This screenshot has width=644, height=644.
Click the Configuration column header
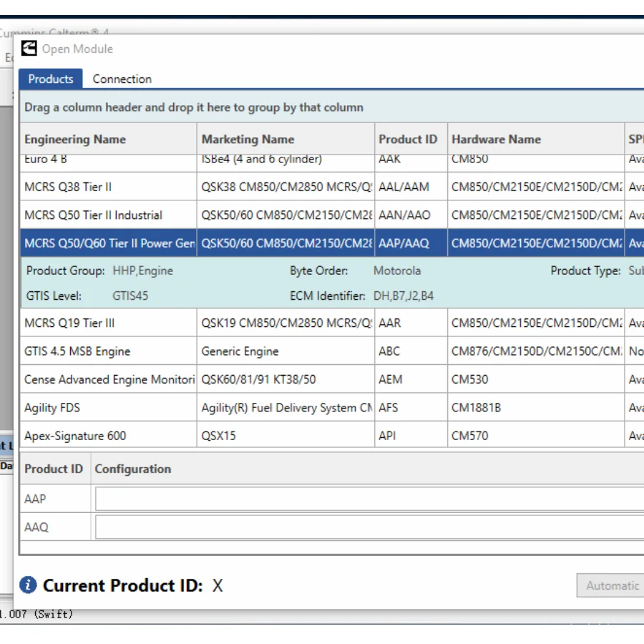[133, 469]
